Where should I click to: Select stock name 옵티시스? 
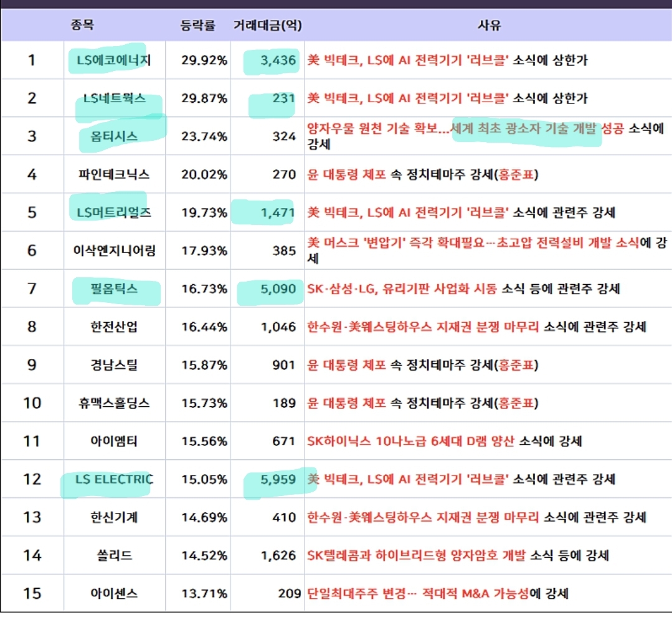113,136
